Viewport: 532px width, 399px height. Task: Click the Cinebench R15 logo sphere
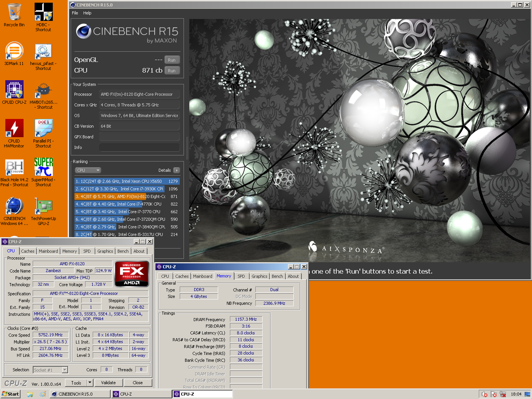tap(83, 31)
